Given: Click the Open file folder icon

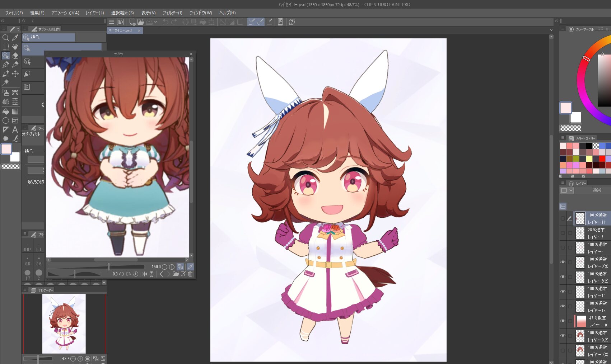Looking at the screenshot, I should click(x=141, y=22).
